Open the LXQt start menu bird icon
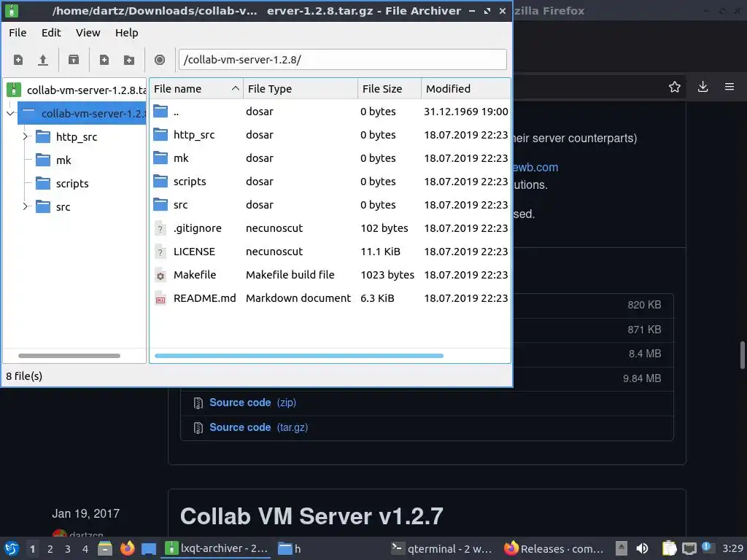 [12, 548]
